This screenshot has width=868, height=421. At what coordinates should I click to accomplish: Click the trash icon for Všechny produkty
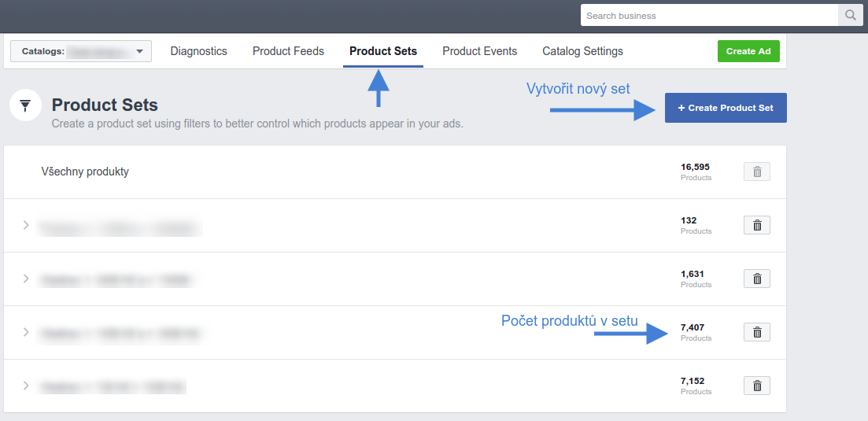click(x=757, y=172)
